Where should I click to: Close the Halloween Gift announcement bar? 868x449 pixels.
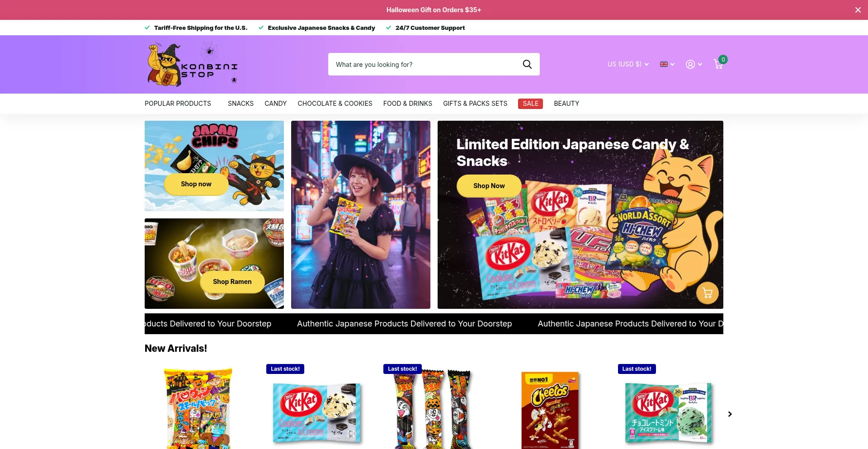coord(858,10)
